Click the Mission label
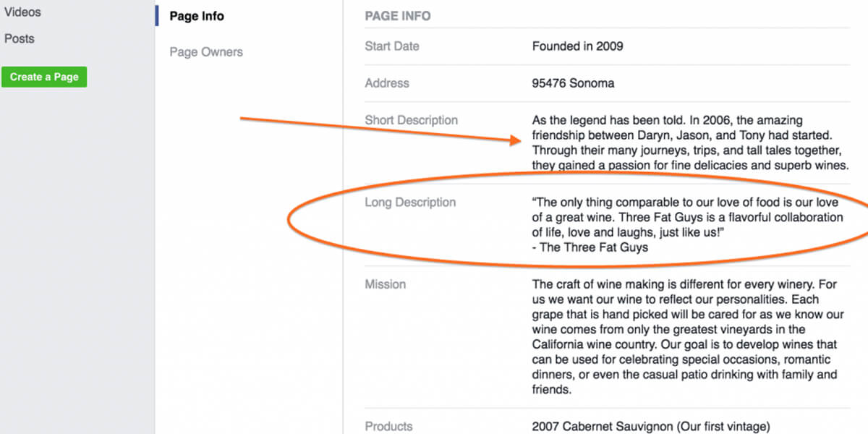This screenshot has width=868, height=434. (386, 284)
